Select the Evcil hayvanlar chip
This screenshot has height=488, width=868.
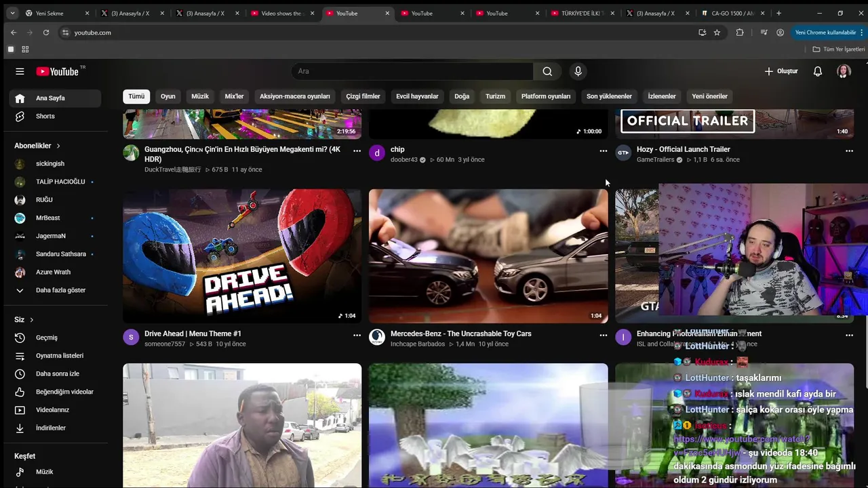417,96
